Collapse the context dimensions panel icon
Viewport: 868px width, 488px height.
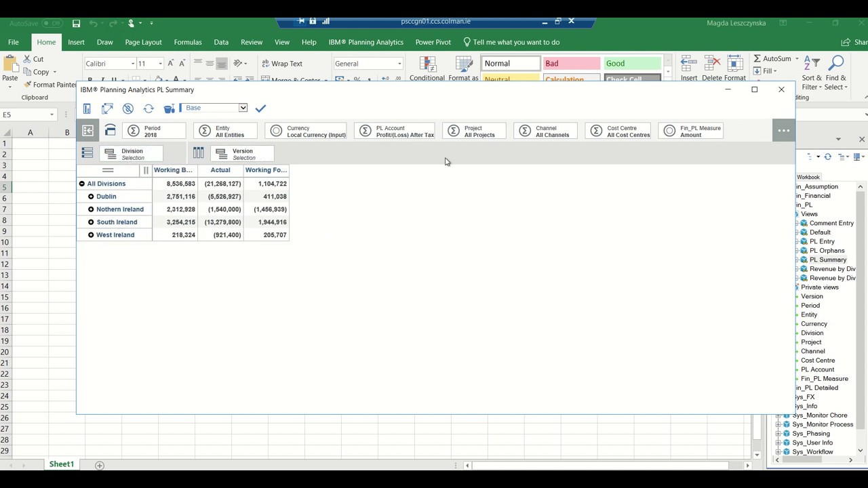[x=88, y=131]
